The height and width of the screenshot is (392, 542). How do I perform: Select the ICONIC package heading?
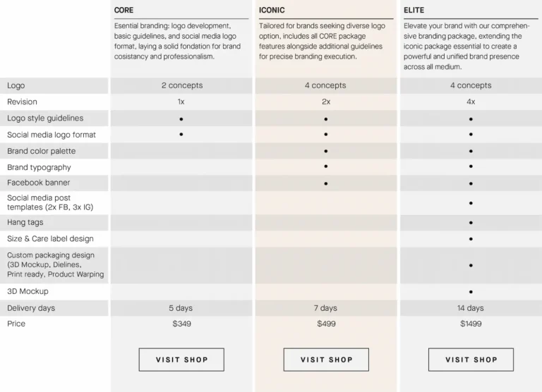click(272, 11)
